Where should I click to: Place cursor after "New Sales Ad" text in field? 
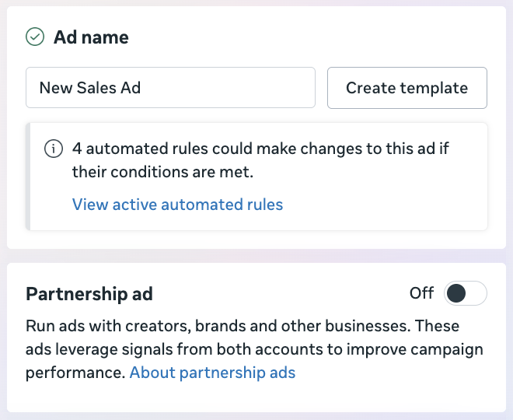pyautogui.click(x=142, y=88)
